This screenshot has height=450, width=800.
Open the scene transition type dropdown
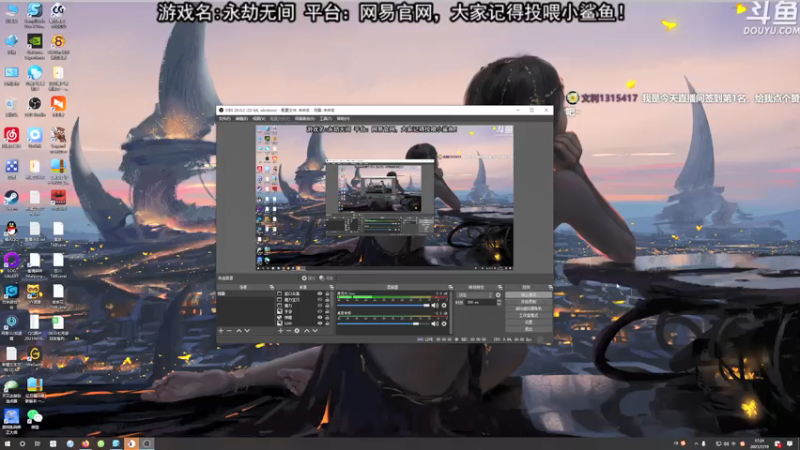pos(475,295)
